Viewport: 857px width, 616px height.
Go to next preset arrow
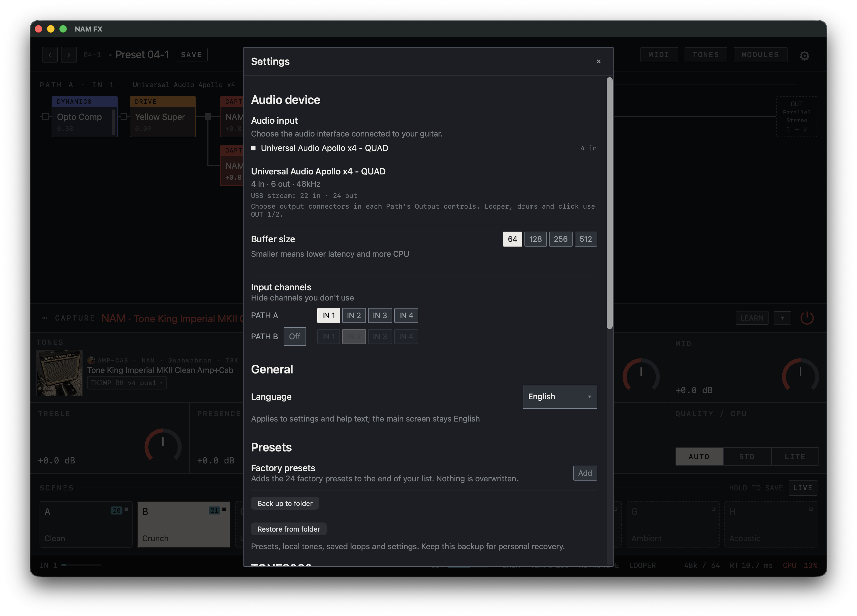click(69, 55)
